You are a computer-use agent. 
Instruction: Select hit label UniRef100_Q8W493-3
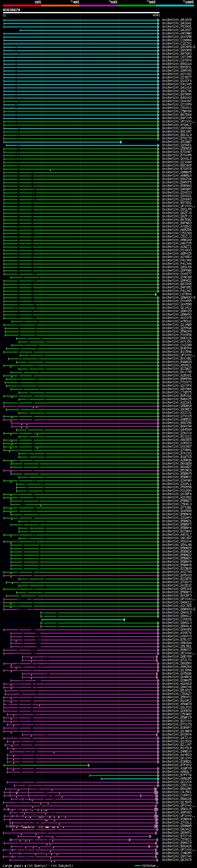click(179, 297)
